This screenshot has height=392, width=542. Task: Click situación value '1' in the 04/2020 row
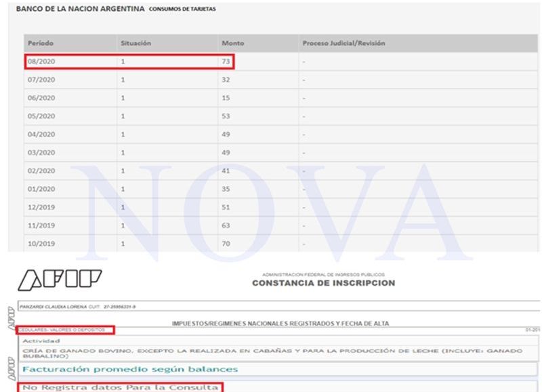(123, 134)
